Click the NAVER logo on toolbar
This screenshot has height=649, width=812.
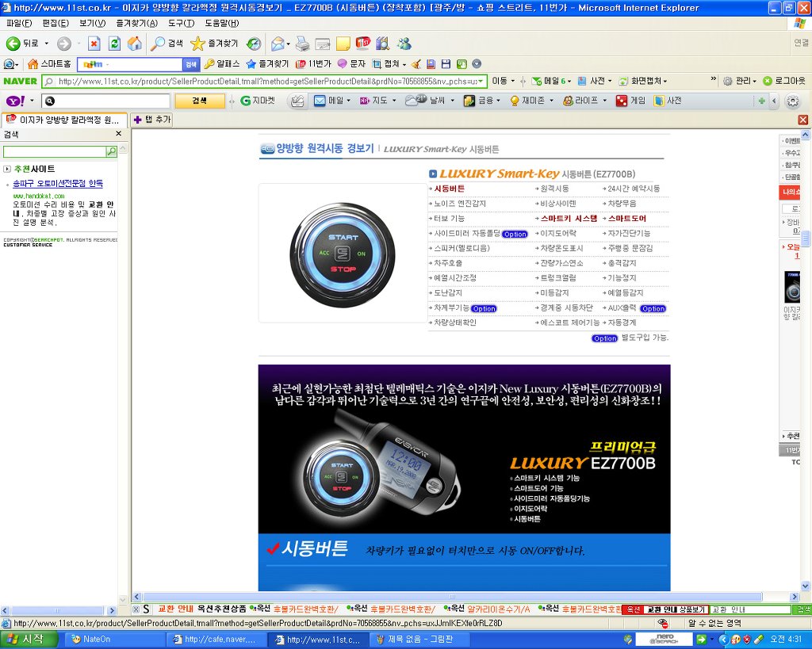tap(20, 81)
